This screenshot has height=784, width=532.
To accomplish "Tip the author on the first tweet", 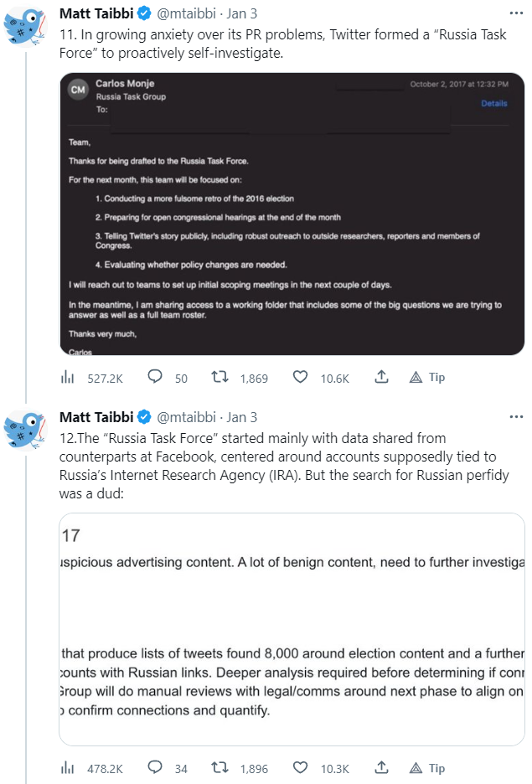I will pyautogui.click(x=427, y=378).
